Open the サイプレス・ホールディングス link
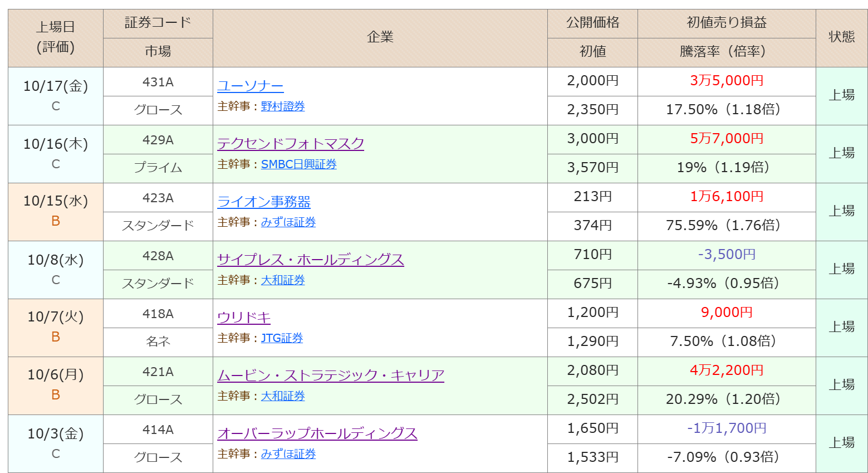Image resolution: width=868 pixels, height=473 pixels. point(310,260)
